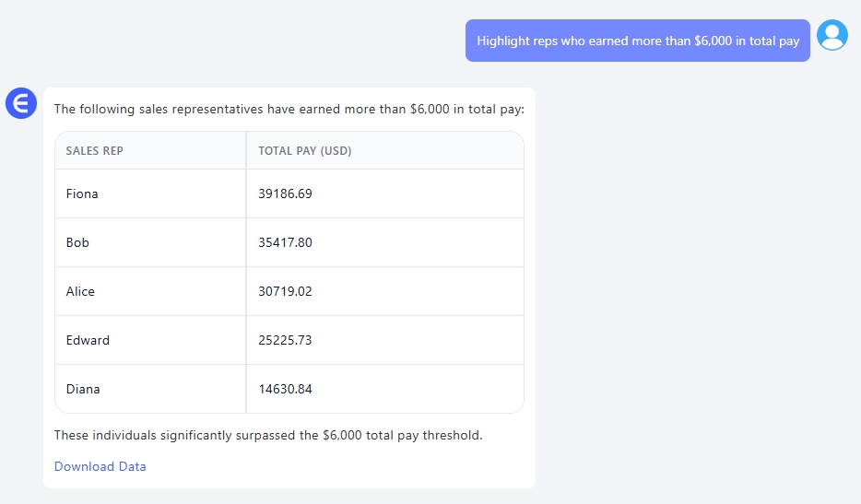The height and width of the screenshot is (504, 861).
Task: Click Diana's total pay value 14630.84
Action: (285, 389)
